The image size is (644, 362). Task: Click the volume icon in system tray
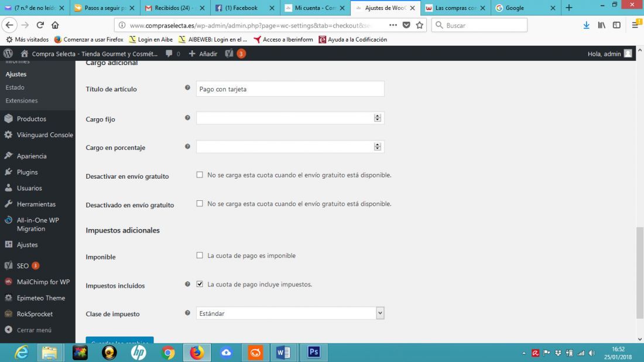click(592, 353)
